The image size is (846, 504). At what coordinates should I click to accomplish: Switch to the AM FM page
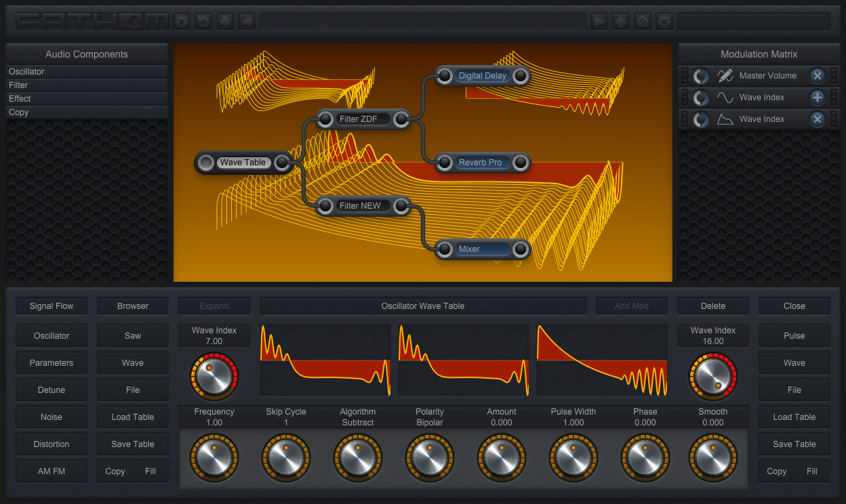(x=52, y=471)
